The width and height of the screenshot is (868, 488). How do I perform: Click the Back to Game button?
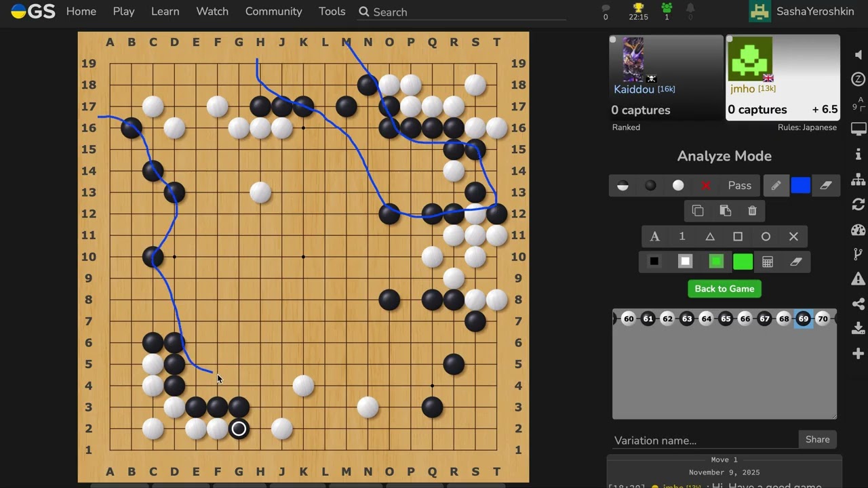[x=724, y=289]
